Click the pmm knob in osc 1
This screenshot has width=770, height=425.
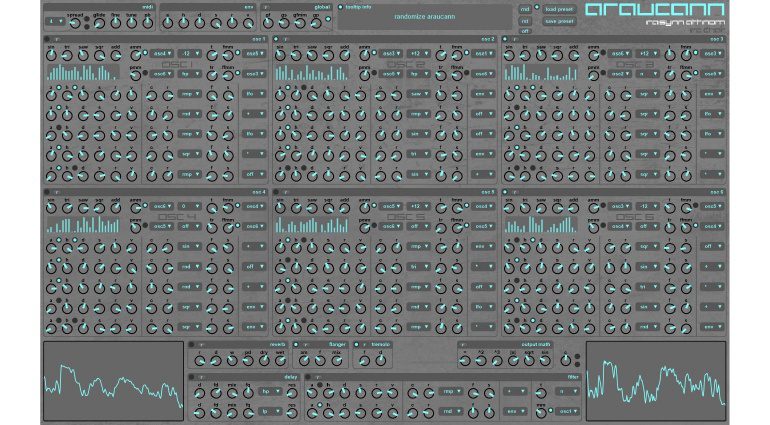pyautogui.click(x=135, y=74)
